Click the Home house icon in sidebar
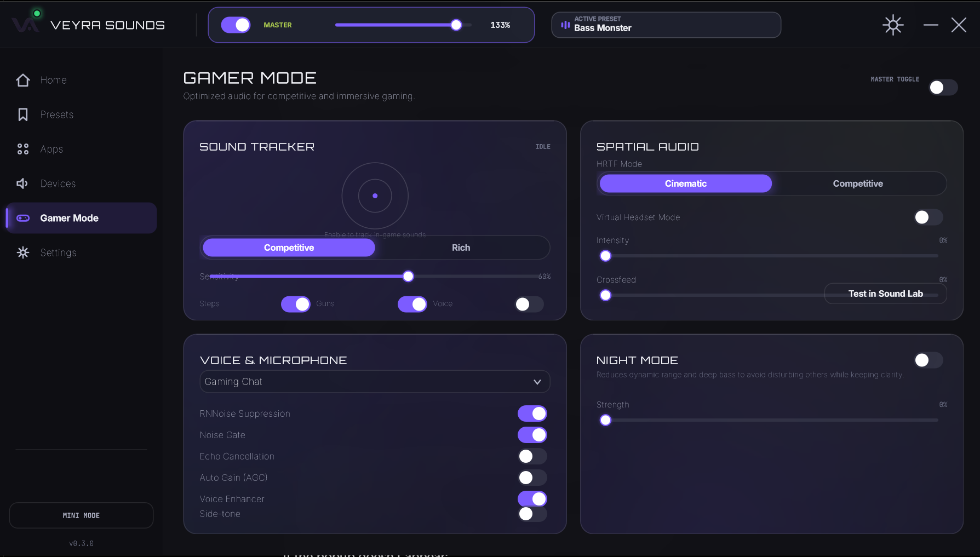Viewport: 980px width, 557px height. point(23,80)
